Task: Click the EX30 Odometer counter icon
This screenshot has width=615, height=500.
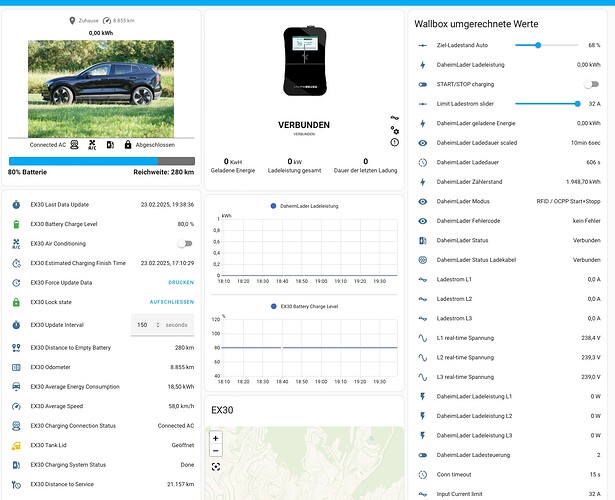Action: (x=16, y=367)
